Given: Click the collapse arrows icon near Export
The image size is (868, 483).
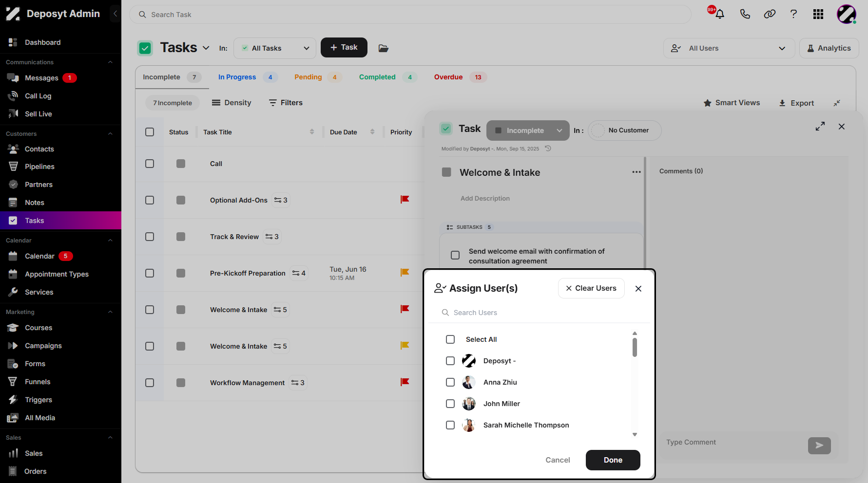Looking at the screenshot, I should pyautogui.click(x=837, y=103).
